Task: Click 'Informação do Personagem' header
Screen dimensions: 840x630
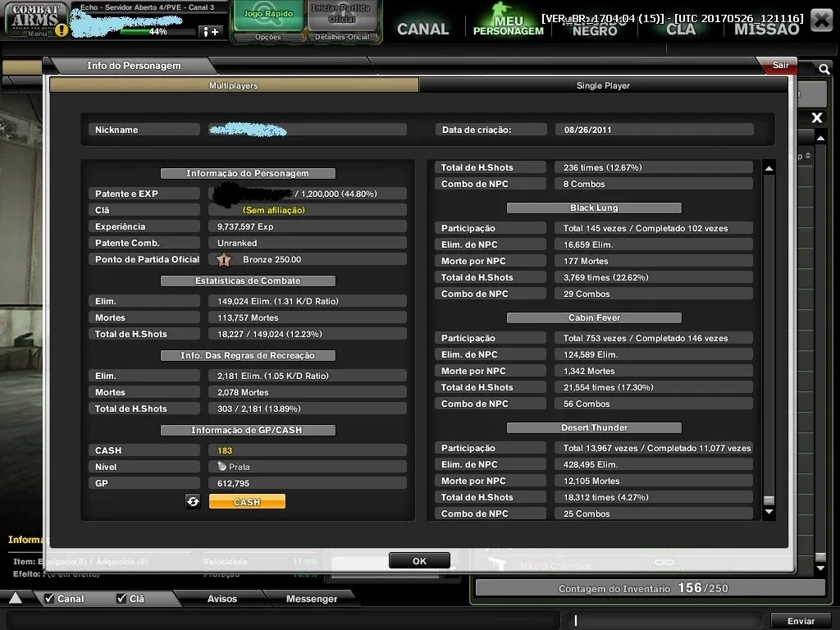Action: pos(248,174)
